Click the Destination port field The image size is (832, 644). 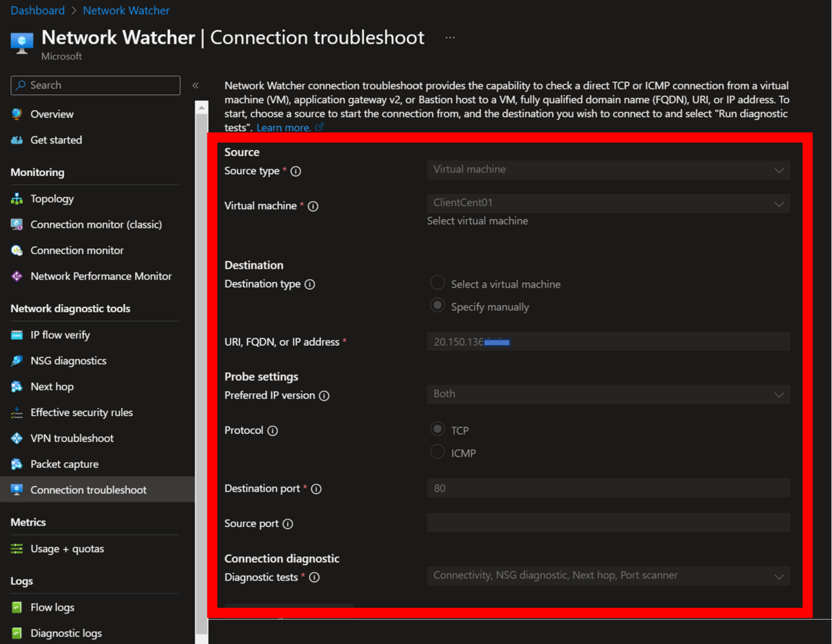point(608,488)
